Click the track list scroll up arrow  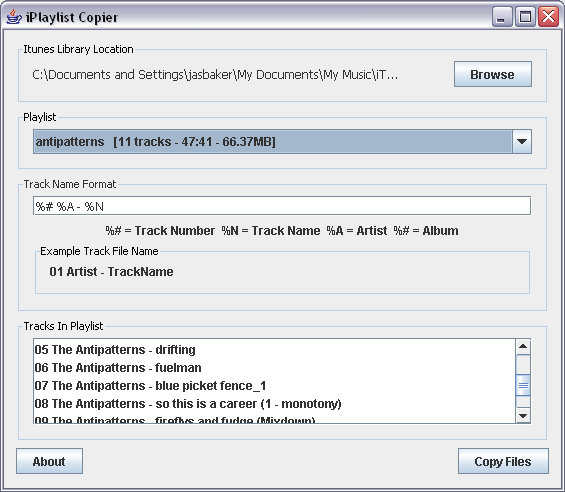523,347
